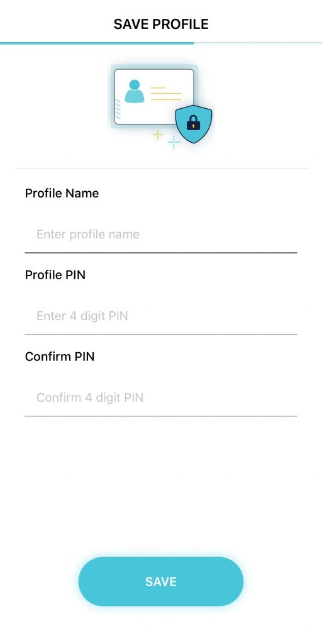
Task: Click the Confirm PIN label
Action: (x=60, y=357)
